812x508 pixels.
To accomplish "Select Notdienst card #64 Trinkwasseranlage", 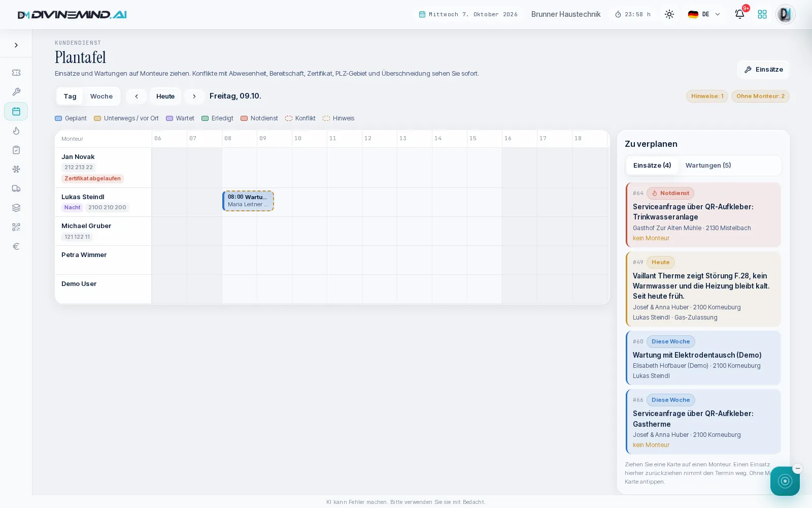I will coord(703,215).
